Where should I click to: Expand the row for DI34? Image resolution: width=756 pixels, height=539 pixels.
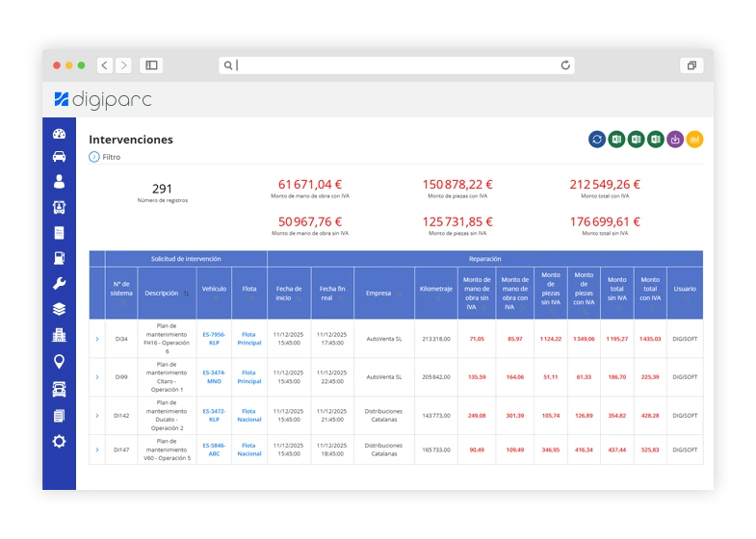pos(97,339)
